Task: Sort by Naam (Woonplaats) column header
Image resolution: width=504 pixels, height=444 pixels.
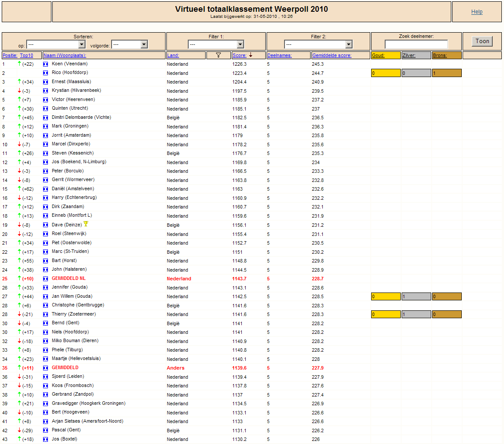Action: pyautogui.click(x=65, y=55)
